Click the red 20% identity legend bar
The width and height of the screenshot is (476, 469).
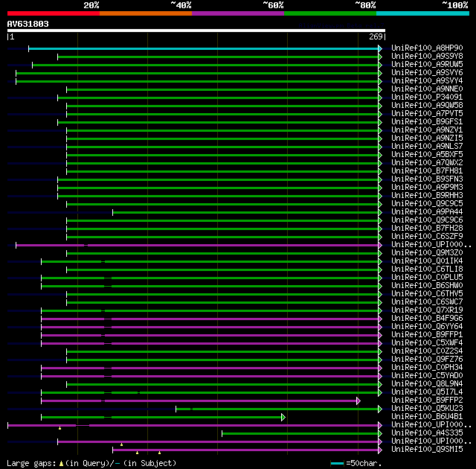click(x=54, y=13)
